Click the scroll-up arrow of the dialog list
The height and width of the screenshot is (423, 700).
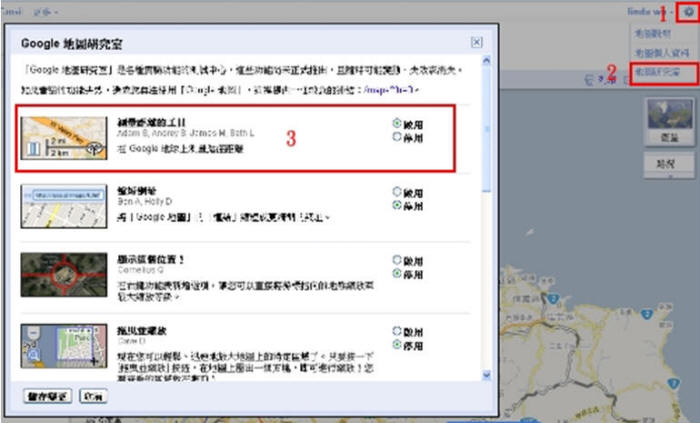point(487,60)
